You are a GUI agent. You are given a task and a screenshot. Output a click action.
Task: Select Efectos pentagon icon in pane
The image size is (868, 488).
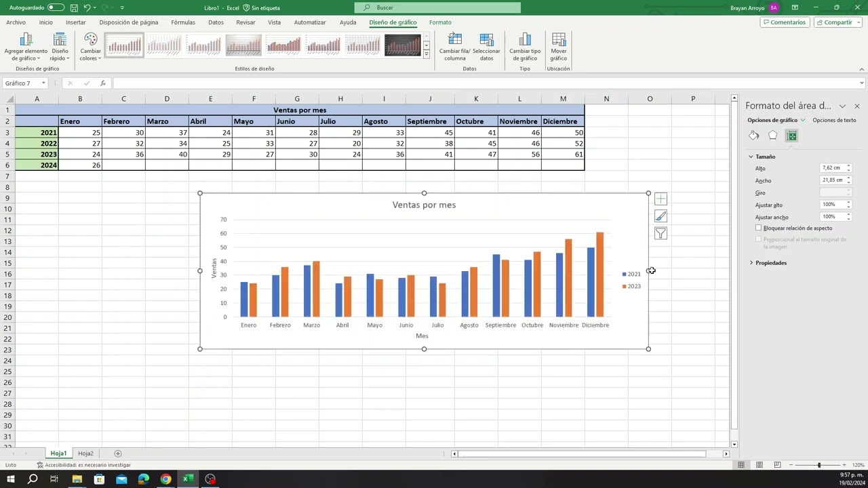coord(772,136)
